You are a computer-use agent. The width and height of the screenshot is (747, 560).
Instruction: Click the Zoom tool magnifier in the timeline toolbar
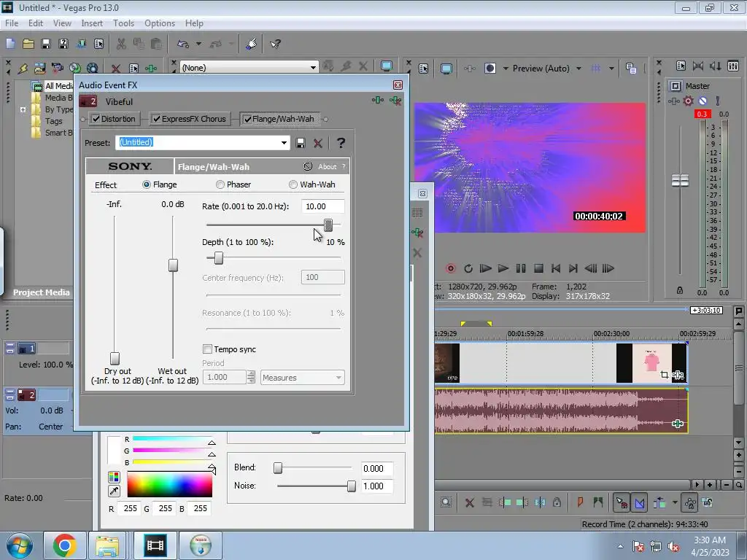pos(446,502)
